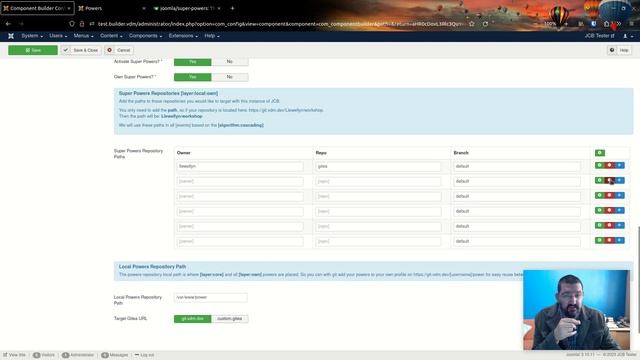
Task: Click the page vertical scrollbar thumb
Action: pos(638,280)
